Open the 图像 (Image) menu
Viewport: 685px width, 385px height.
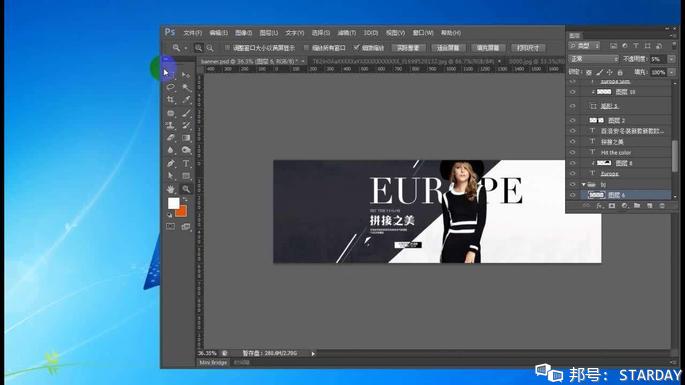coord(243,33)
